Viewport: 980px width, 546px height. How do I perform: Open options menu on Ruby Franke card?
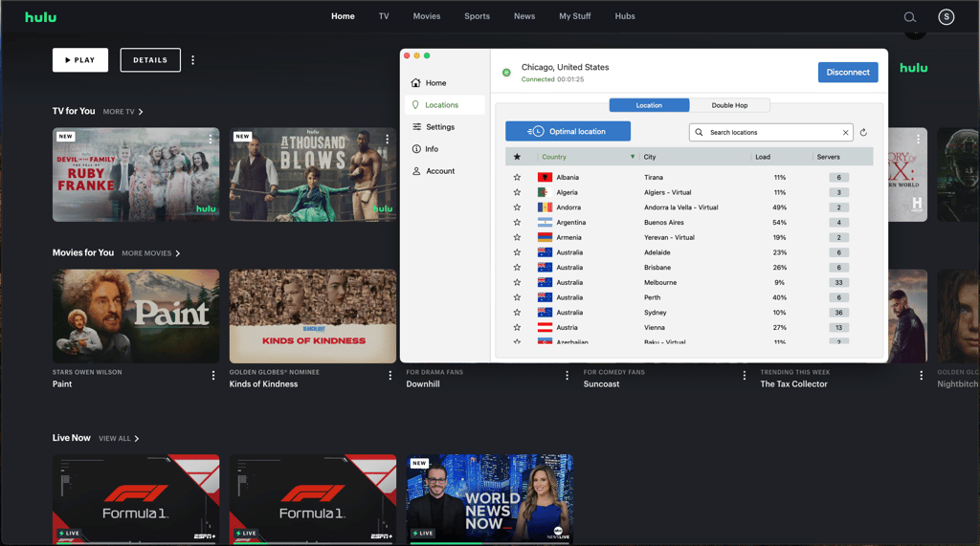click(210, 139)
